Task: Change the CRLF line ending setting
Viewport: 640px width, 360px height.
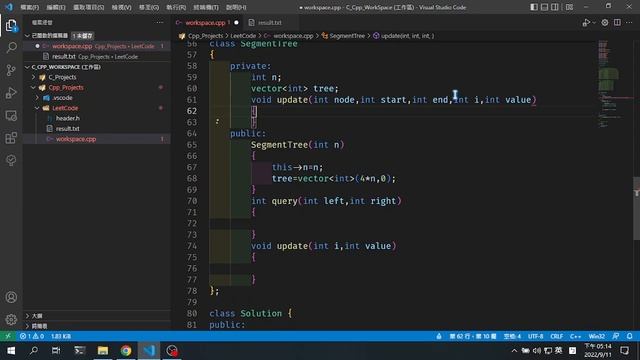Action: pyautogui.click(x=556, y=336)
